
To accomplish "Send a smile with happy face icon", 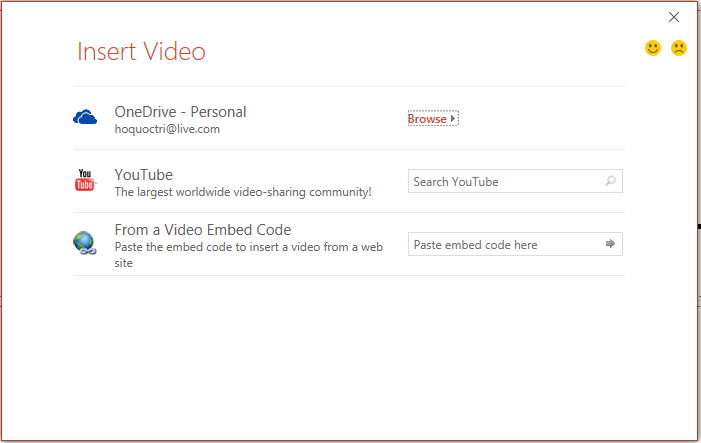I will 653,48.
